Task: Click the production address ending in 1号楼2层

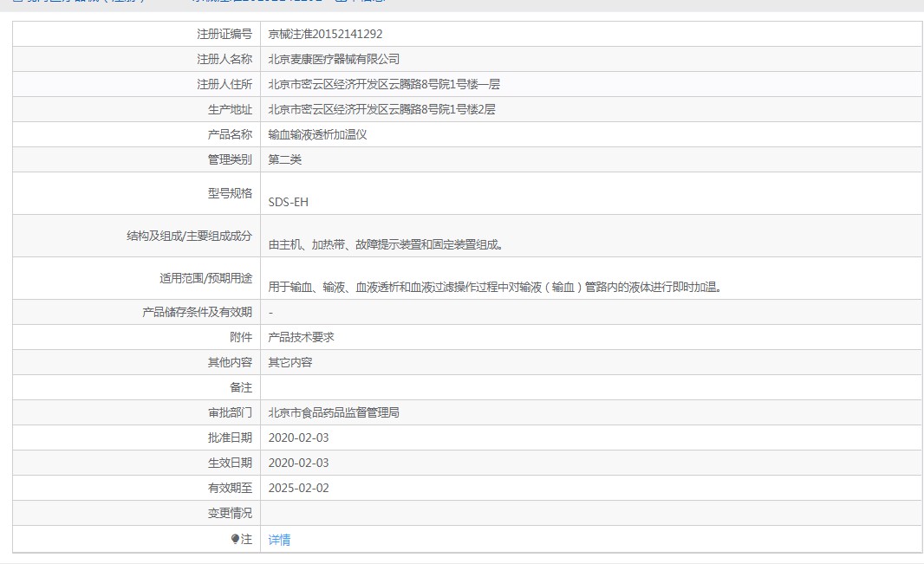Action: click(381, 109)
